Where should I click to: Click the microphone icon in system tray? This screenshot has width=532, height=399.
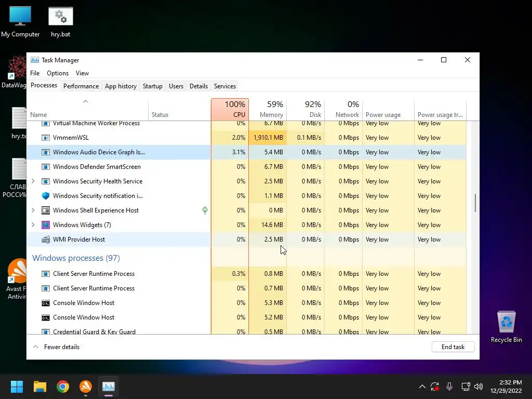coord(449,387)
